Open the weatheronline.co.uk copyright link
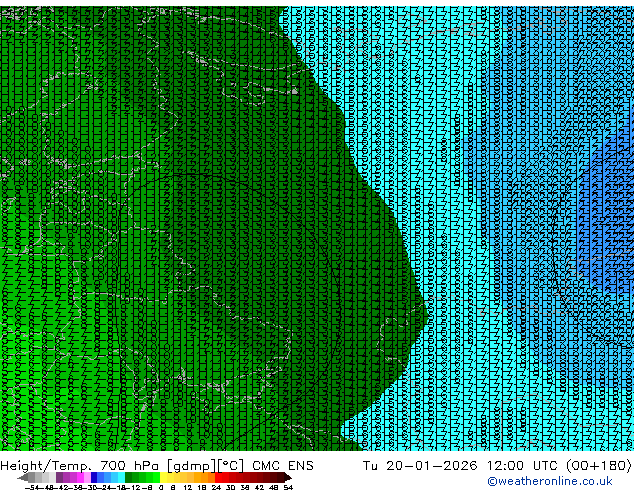Image resolution: width=634 pixels, height=490 pixels. [550, 481]
